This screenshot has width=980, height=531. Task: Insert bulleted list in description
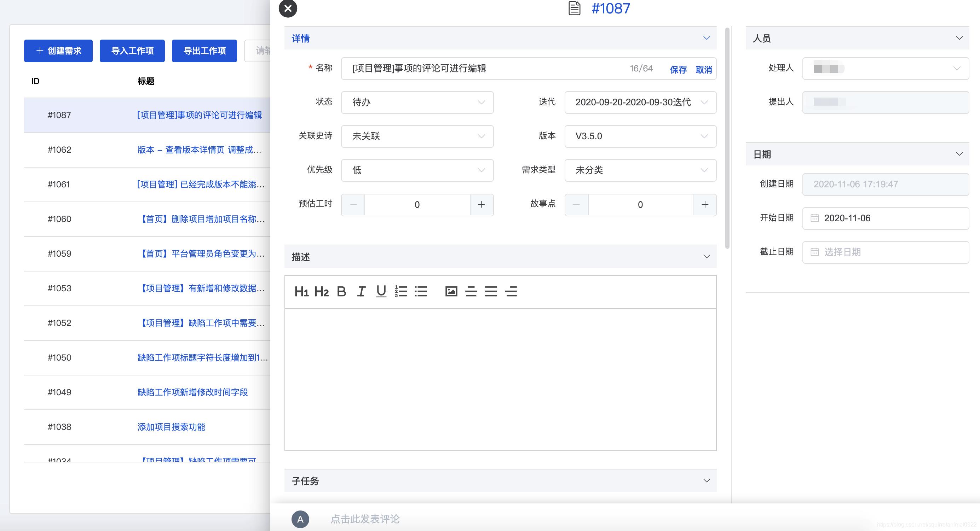tap(421, 292)
